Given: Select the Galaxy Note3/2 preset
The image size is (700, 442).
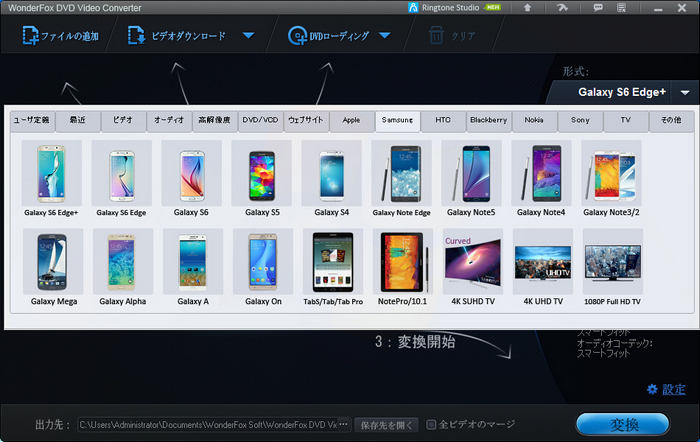Looking at the screenshot, I should click(x=612, y=173).
